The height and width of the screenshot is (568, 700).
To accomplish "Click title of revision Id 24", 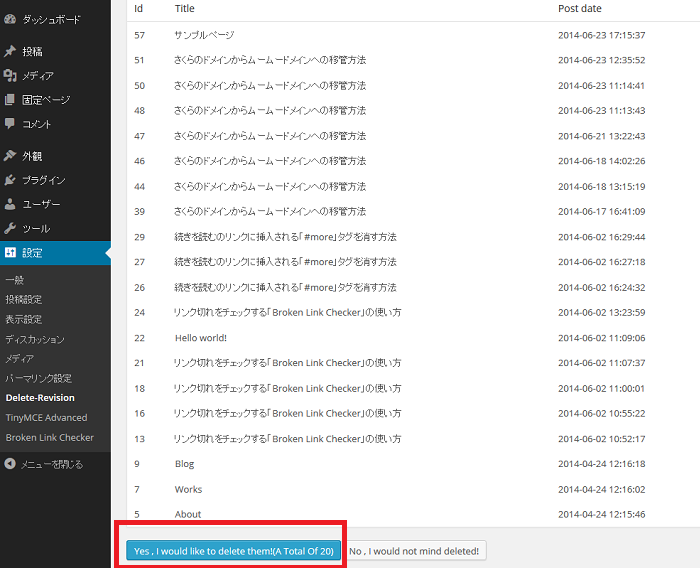I will pyautogui.click(x=288, y=312).
